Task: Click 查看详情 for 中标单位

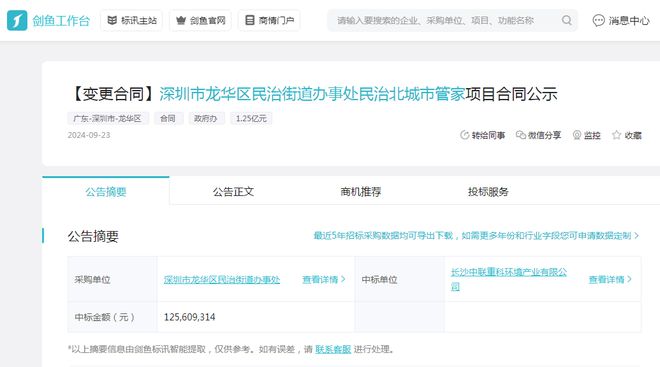Action: tap(607, 279)
